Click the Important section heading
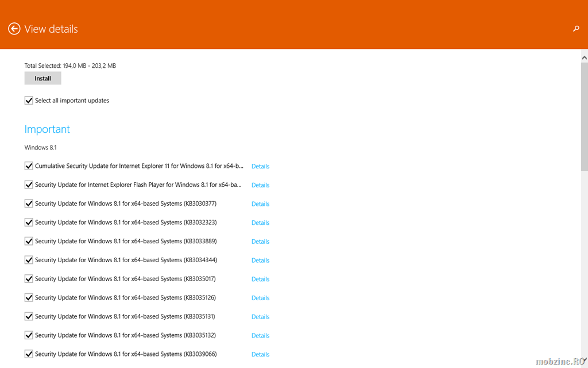The width and height of the screenshot is (588, 368). 47,129
